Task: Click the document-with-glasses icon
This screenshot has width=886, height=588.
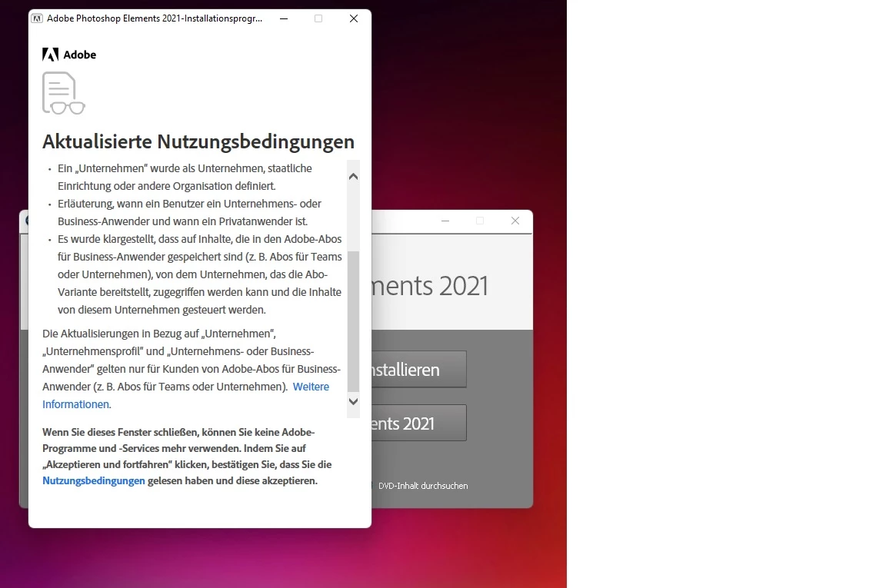Action: [63, 93]
